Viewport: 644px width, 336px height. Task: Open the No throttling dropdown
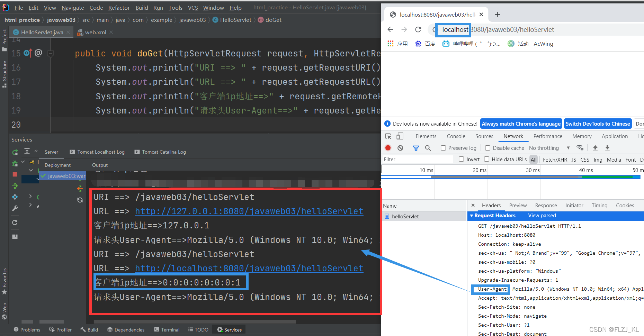pyautogui.click(x=549, y=148)
